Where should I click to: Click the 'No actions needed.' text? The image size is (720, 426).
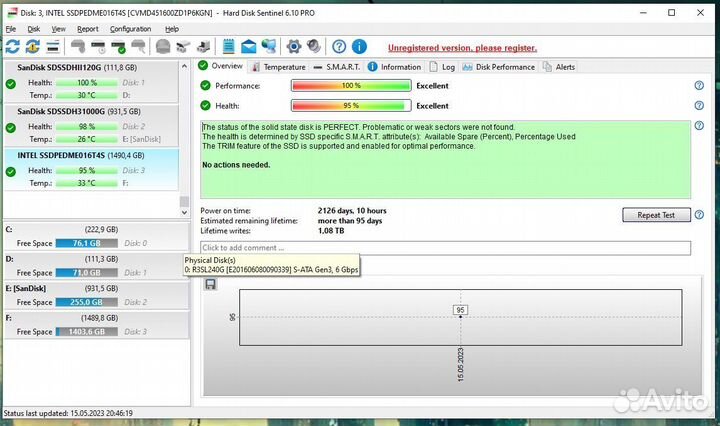tap(236, 165)
